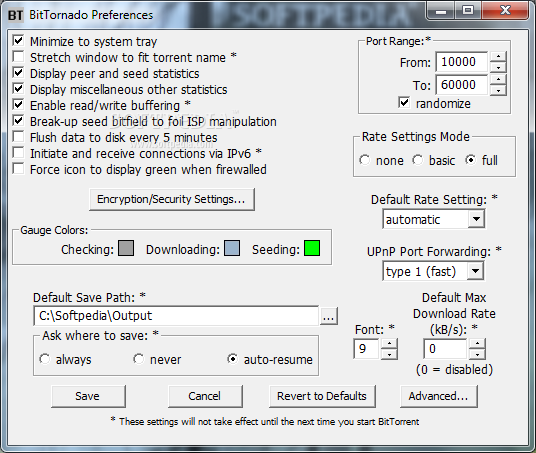Click the From port input field
This screenshot has height=453, width=536.
[x=462, y=62]
